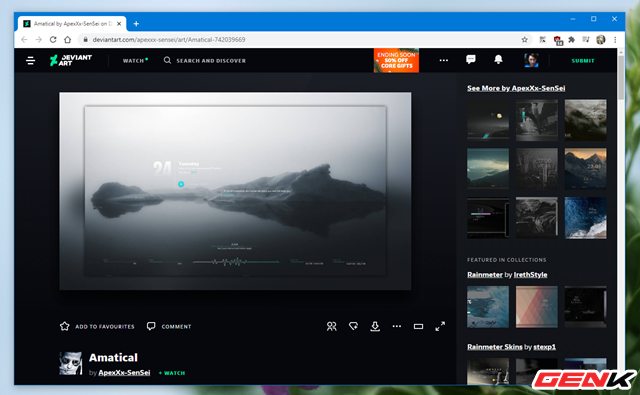The image size is (640, 395).
Task: Open the 50% off Core gifts banner
Action: [396, 60]
